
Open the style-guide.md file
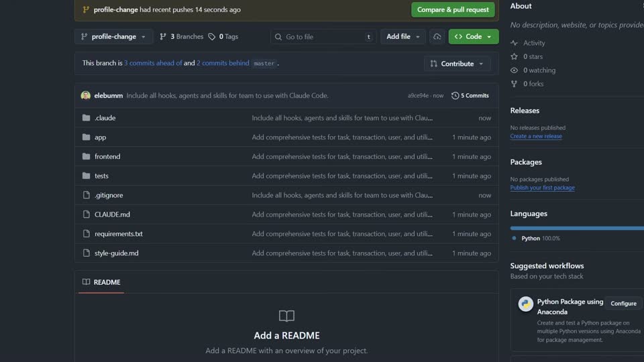[x=116, y=253]
